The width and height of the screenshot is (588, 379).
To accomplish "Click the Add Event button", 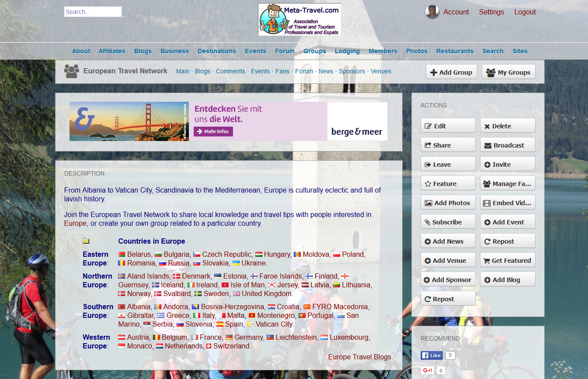I will pos(508,221).
